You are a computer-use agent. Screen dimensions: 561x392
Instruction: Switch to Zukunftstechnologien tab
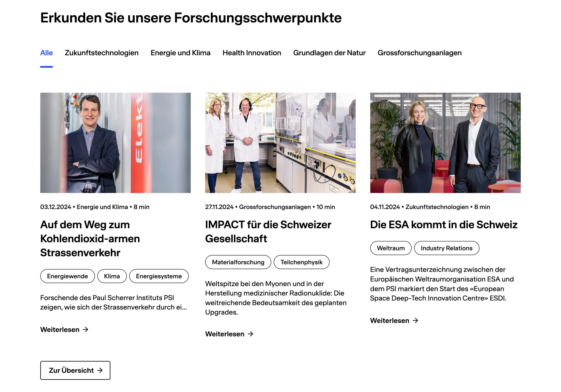pos(102,53)
